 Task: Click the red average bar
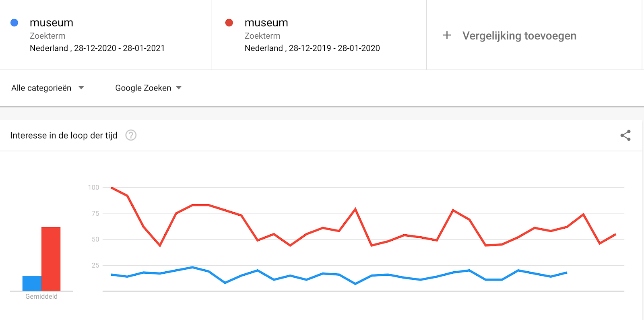point(51,259)
